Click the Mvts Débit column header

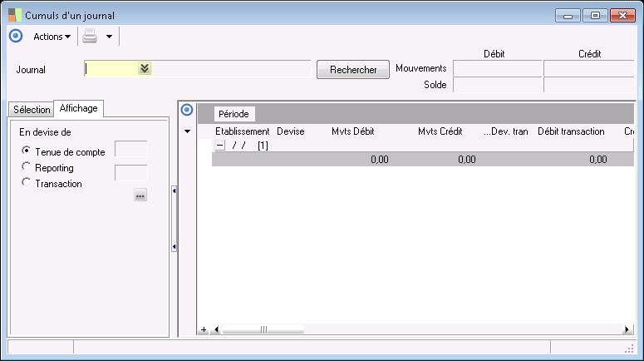(353, 131)
